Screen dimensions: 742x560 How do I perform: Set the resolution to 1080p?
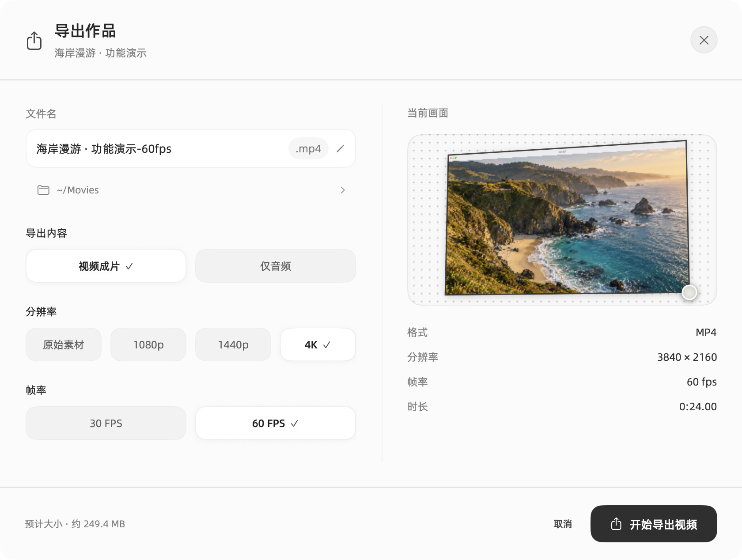click(148, 344)
